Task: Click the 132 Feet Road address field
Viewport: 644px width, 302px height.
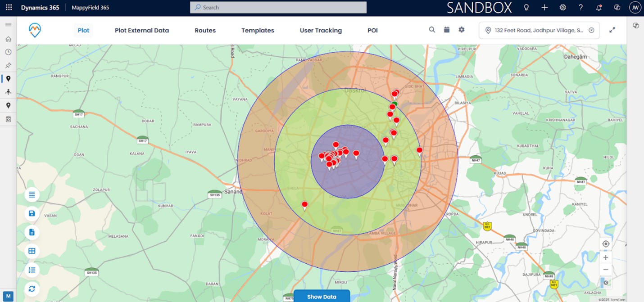Action: pyautogui.click(x=539, y=31)
